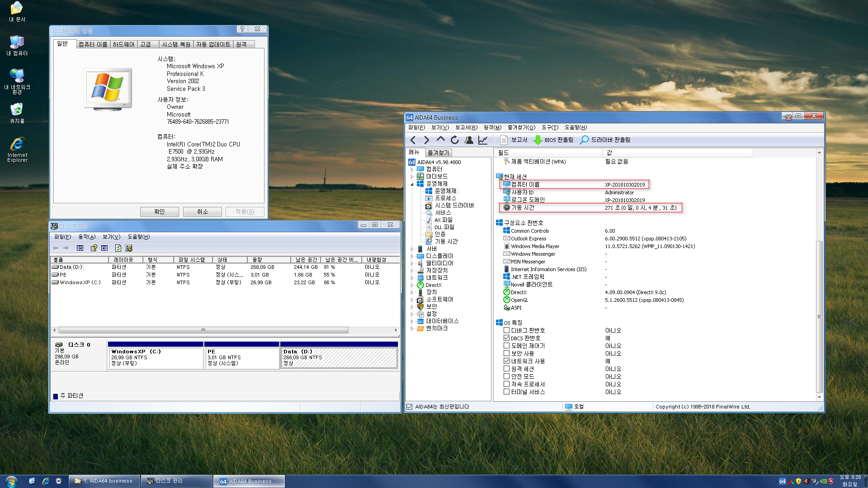Click the Windows Start button
Viewport: 868px width, 488px height.
pos(11,481)
